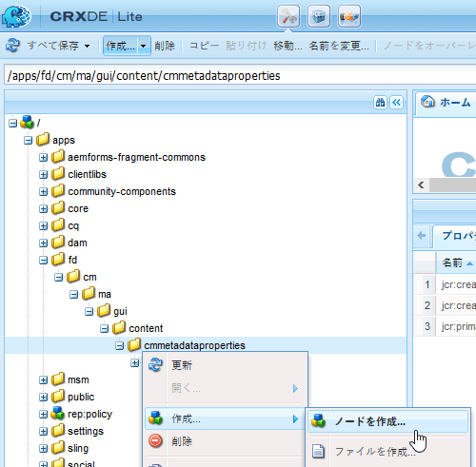Collapse the cmmetadataproperties node
The height and width of the screenshot is (467, 476).
coord(119,345)
